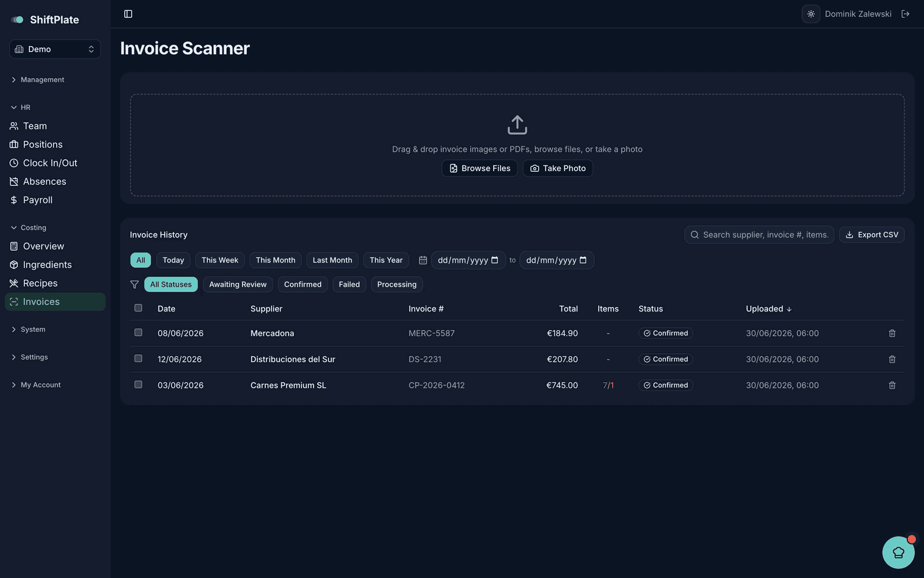Click the Total column header
Screen dimensions: 924x578
tap(568, 309)
